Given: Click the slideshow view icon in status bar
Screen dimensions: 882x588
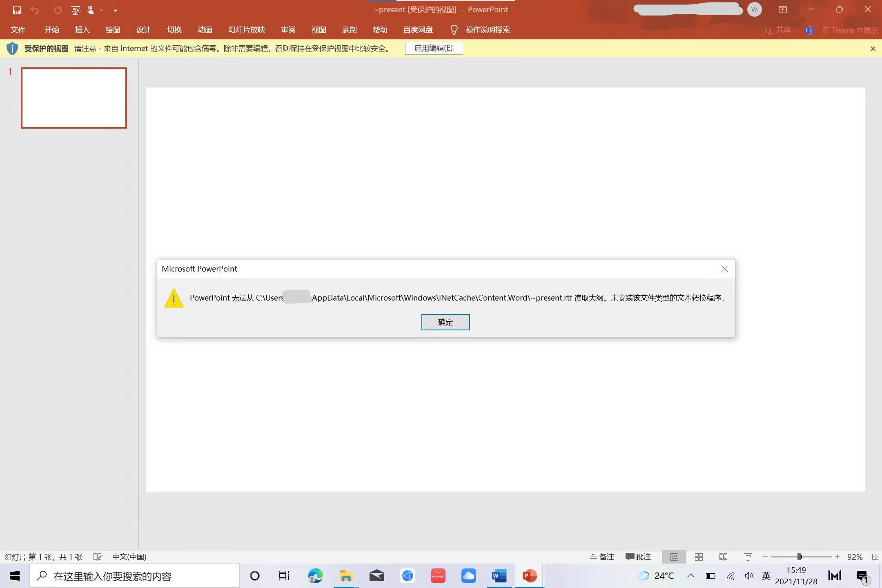Looking at the screenshot, I should [x=748, y=557].
